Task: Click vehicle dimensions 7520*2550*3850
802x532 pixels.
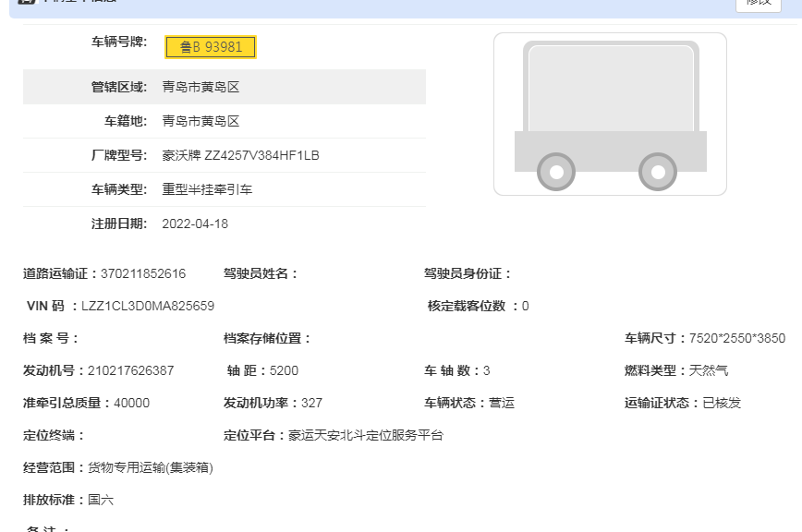Action: coord(737,338)
